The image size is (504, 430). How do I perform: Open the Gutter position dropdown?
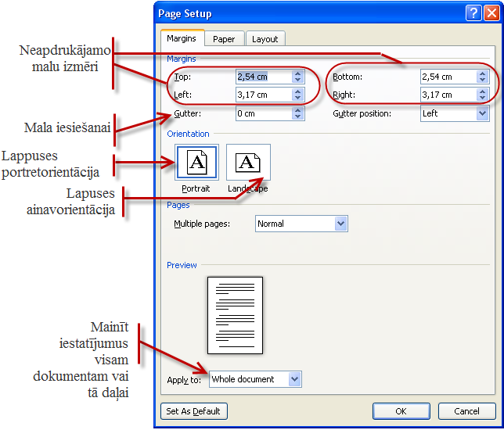coord(482,113)
